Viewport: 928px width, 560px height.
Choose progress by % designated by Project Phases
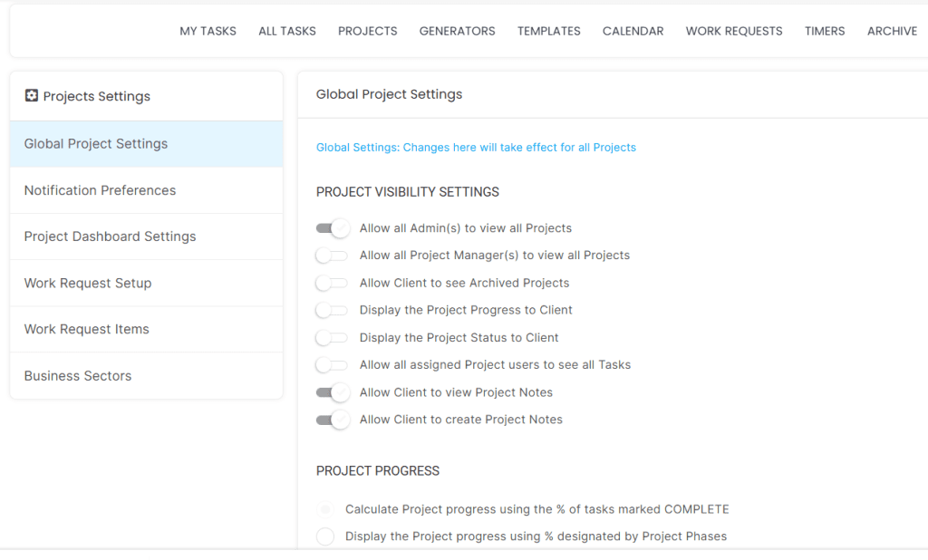(325, 536)
